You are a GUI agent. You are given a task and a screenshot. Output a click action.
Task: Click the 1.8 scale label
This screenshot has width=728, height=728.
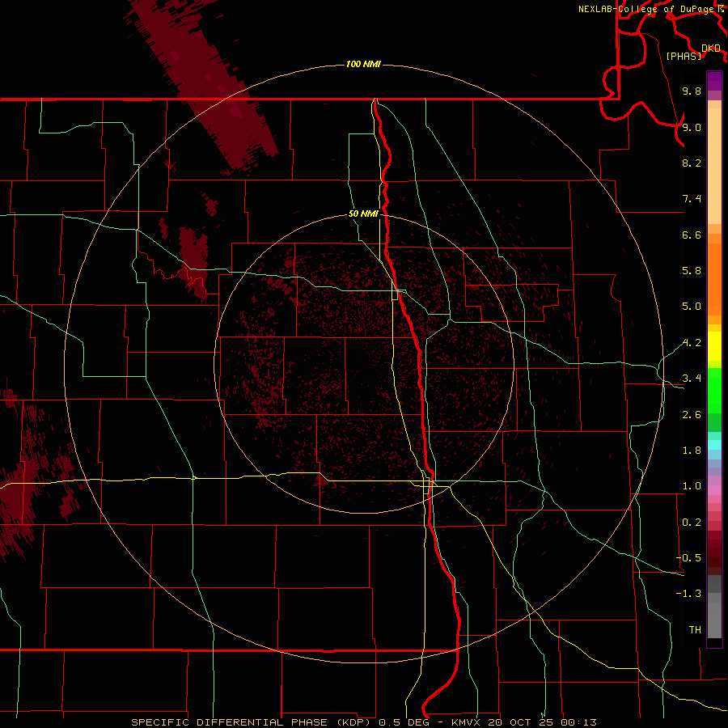click(x=692, y=451)
